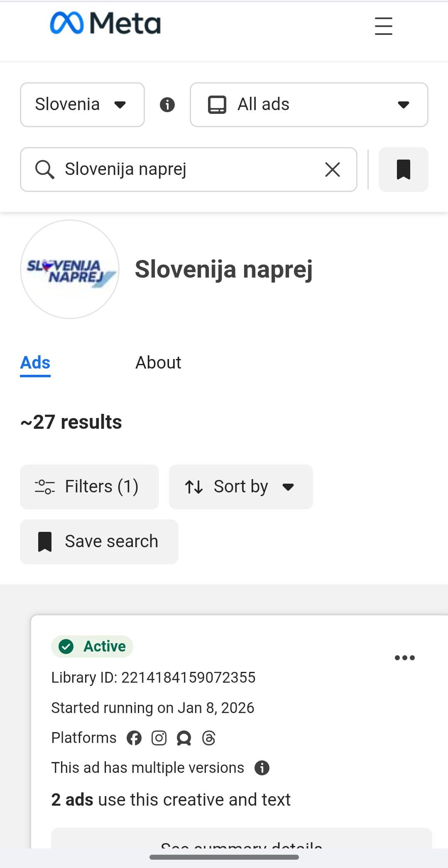Show info about multiple ad versions
Screen dimensions: 448x868
pos(262,768)
